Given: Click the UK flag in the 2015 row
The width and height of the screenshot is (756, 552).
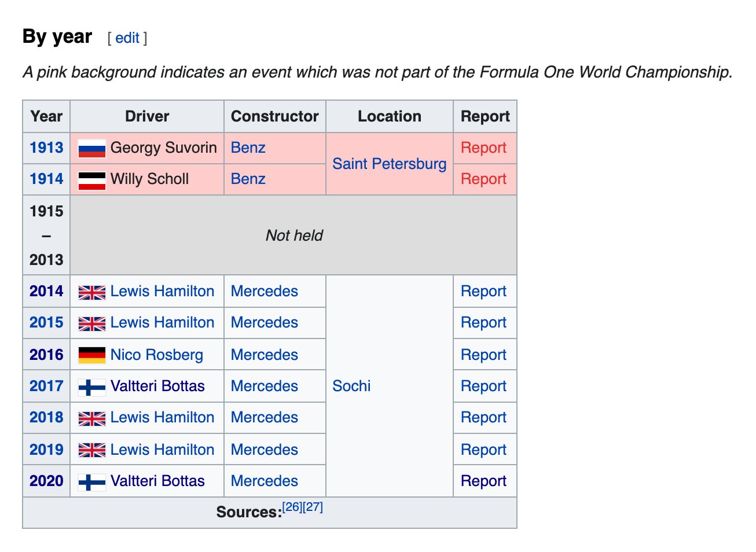Looking at the screenshot, I should click(92, 323).
